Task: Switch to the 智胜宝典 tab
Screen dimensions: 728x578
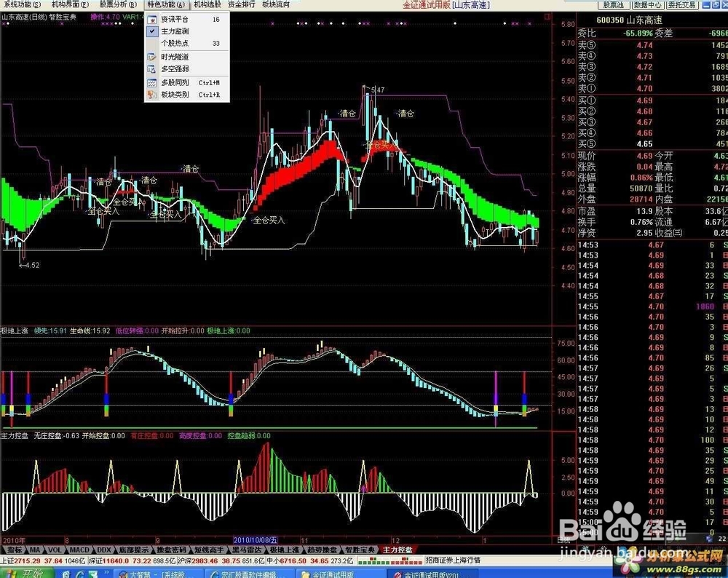Action: [x=360, y=550]
